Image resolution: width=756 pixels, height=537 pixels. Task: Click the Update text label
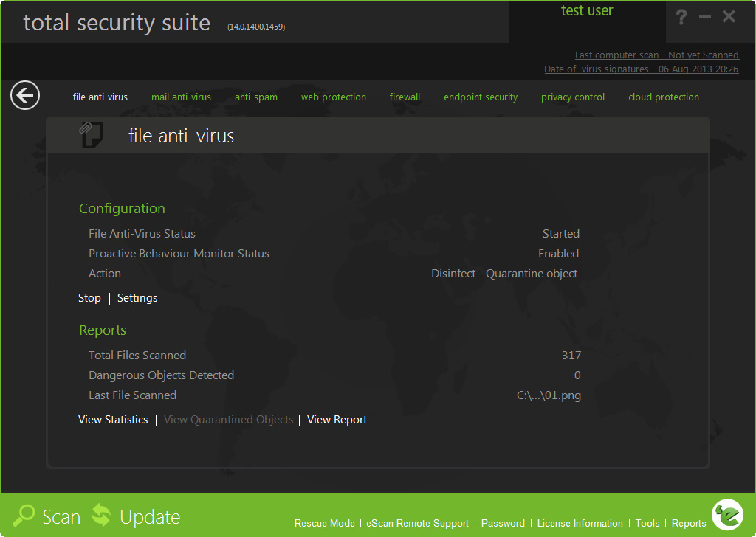150,517
